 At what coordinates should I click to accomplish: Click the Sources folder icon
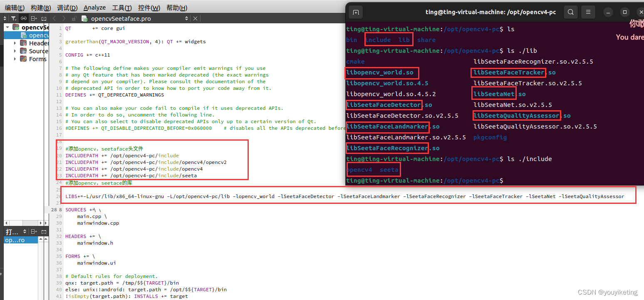pos(23,51)
